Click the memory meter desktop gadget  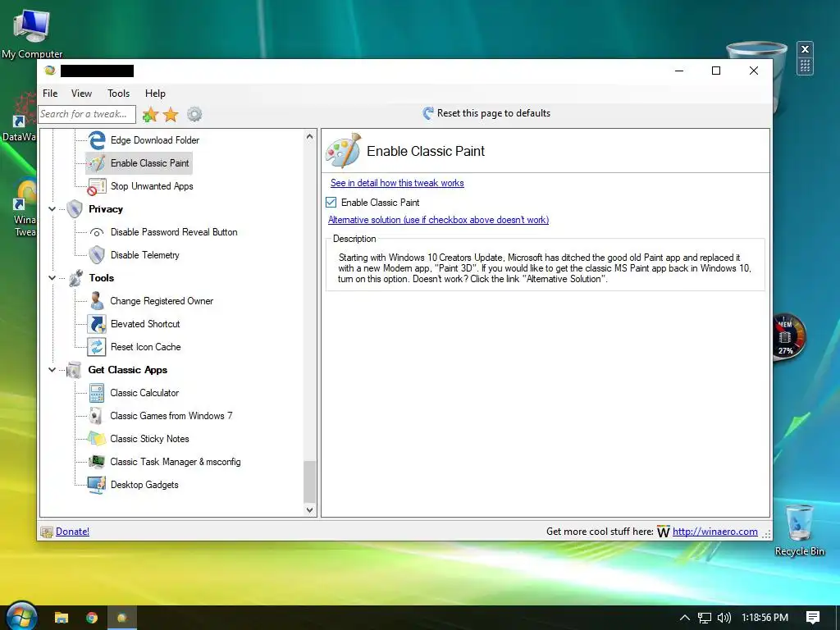(787, 337)
